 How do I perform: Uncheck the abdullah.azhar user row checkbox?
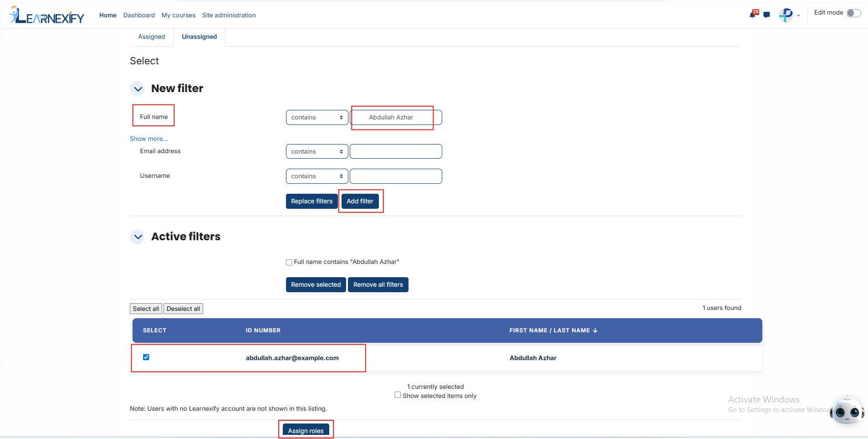point(146,357)
